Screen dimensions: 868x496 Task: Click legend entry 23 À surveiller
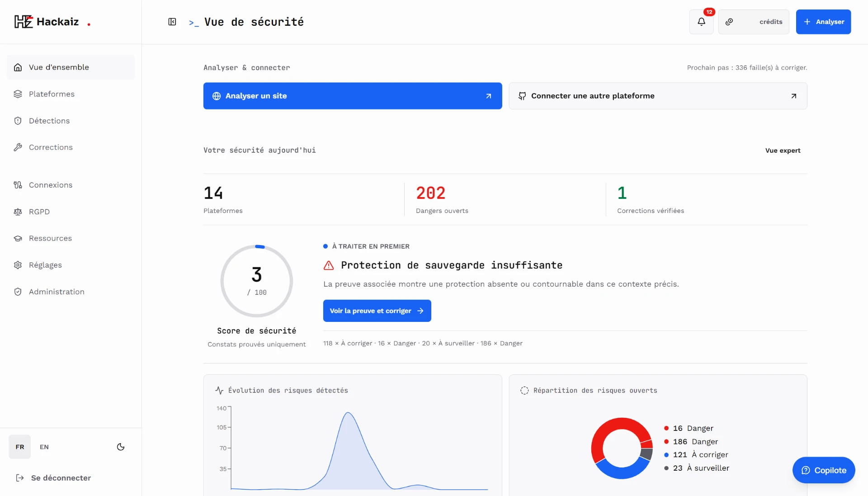coord(697,468)
